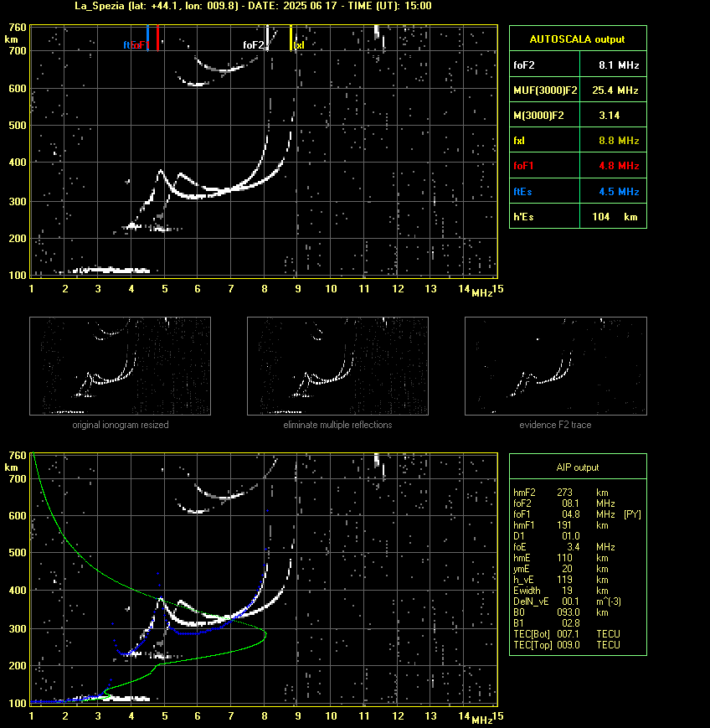
Task: Select the "AUTOSCALA output" heading
Action: pyautogui.click(x=577, y=39)
